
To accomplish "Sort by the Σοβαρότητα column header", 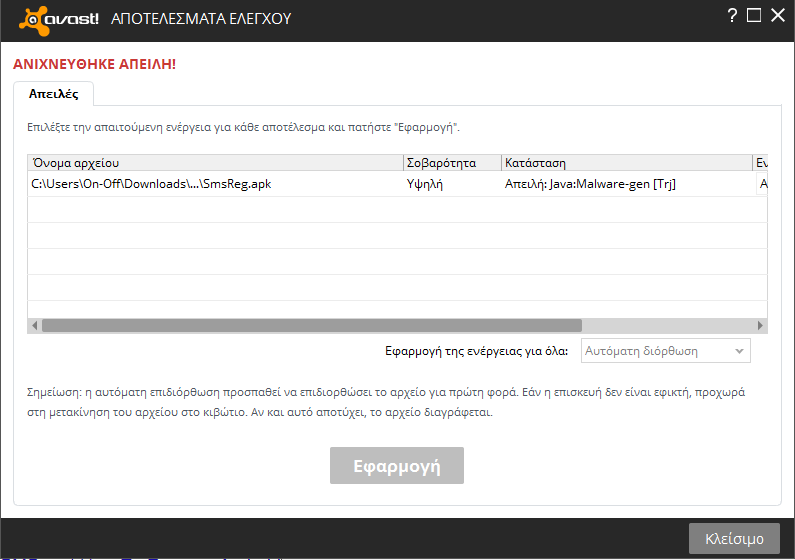I will (x=452, y=162).
